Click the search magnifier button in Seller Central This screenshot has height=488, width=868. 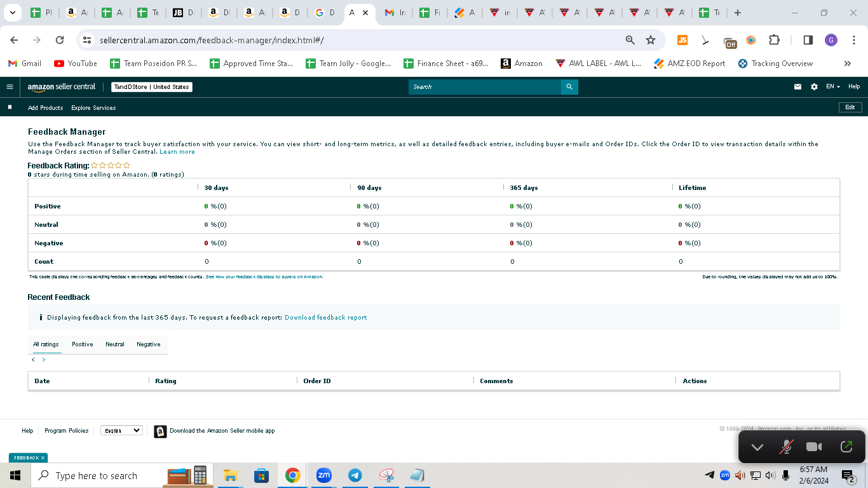pos(569,87)
